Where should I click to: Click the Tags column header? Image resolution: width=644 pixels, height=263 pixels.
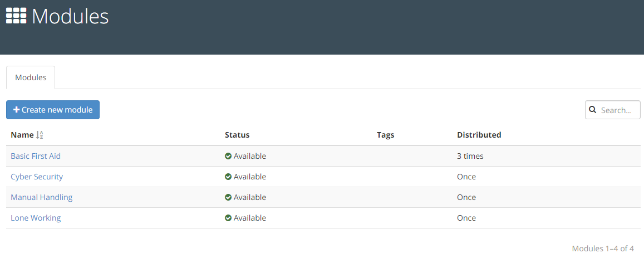pyautogui.click(x=385, y=135)
